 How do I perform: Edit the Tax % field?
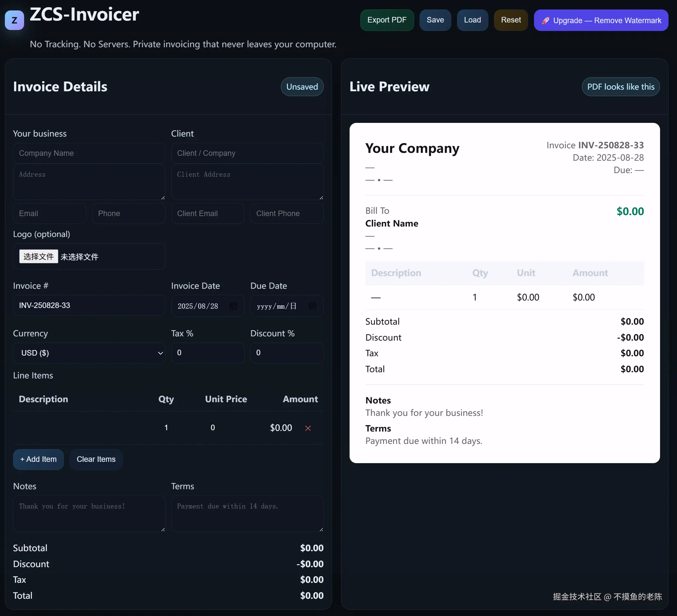point(208,353)
